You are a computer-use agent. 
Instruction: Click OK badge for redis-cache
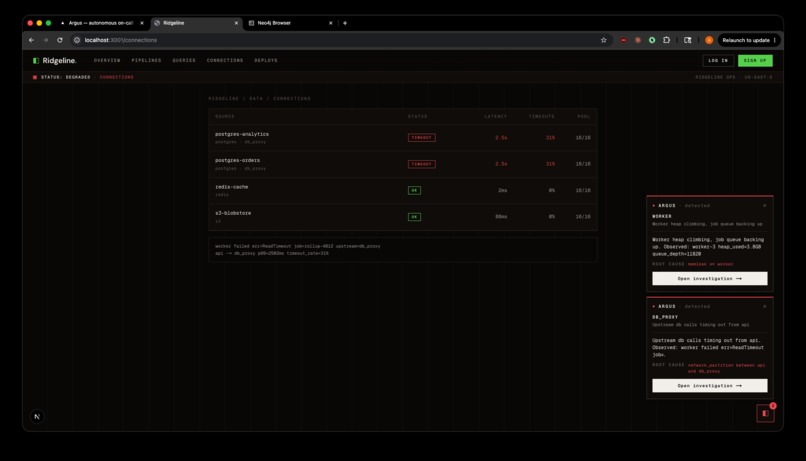point(414,191)
